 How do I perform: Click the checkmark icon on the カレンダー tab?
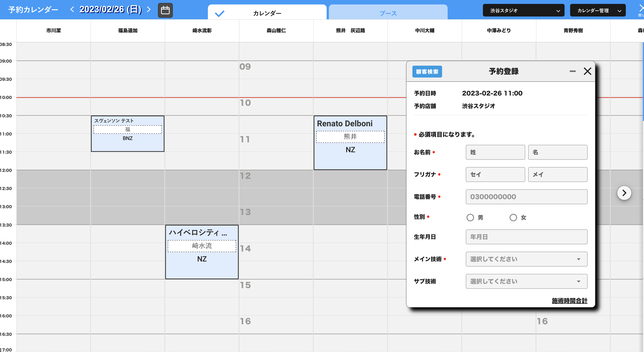219,13
